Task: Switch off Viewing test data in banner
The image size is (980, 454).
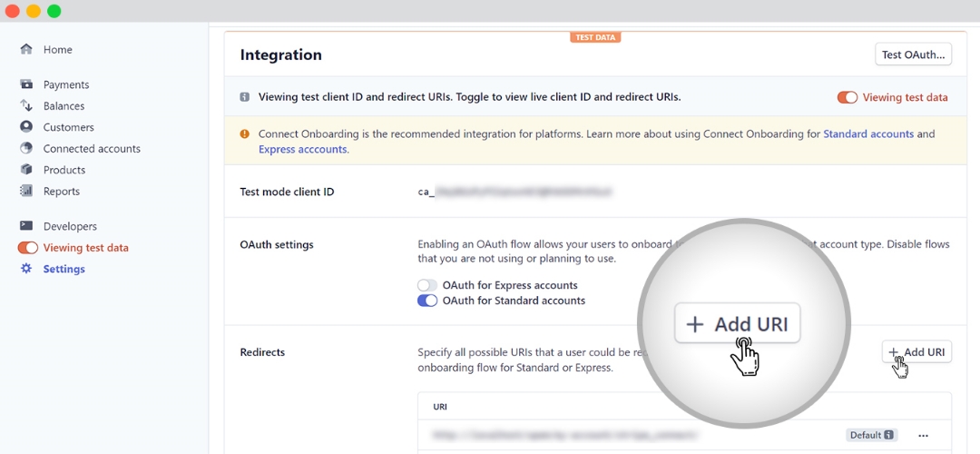Action: point(847,97)
